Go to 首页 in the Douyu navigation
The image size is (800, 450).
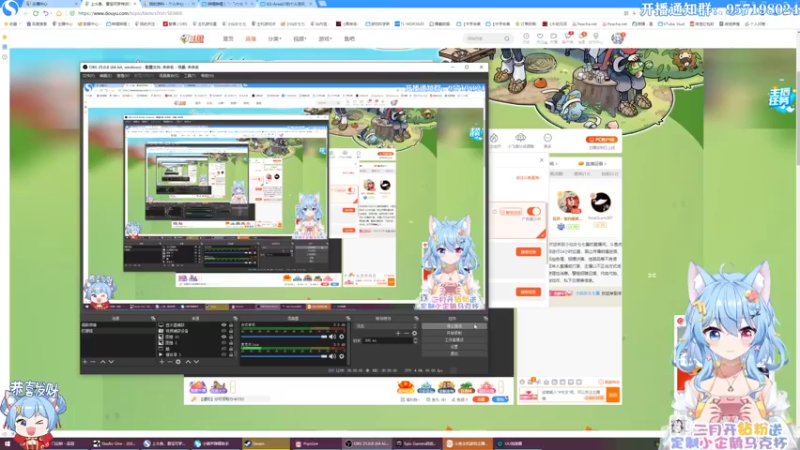(228, 39)
